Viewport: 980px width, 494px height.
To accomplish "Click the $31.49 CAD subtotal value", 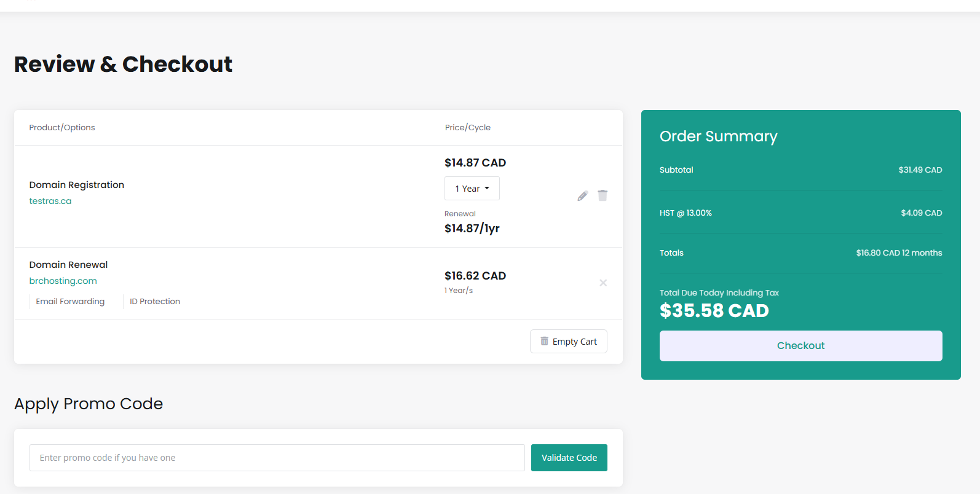I will click(920, 170).
